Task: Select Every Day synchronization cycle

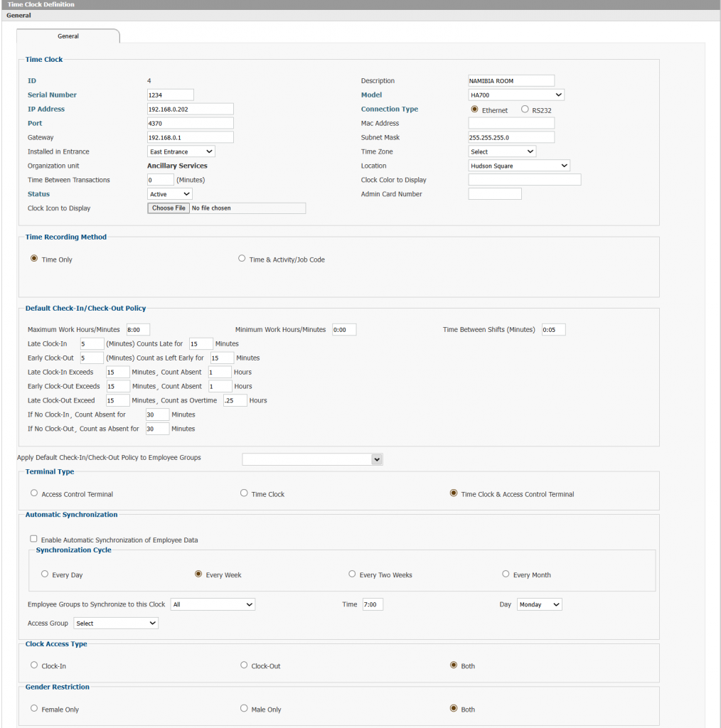Action: click(x=45, y=574)
